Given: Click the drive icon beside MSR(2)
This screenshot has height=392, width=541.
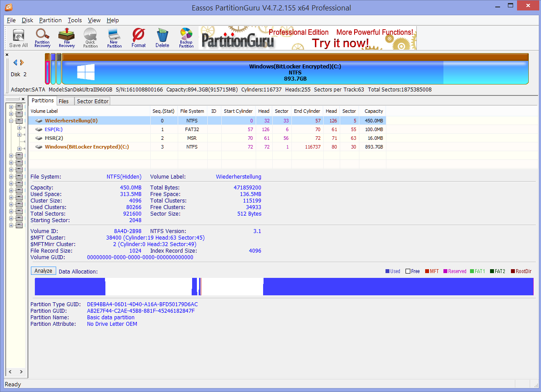Looking at the screenshot, I should click(39, 138).
